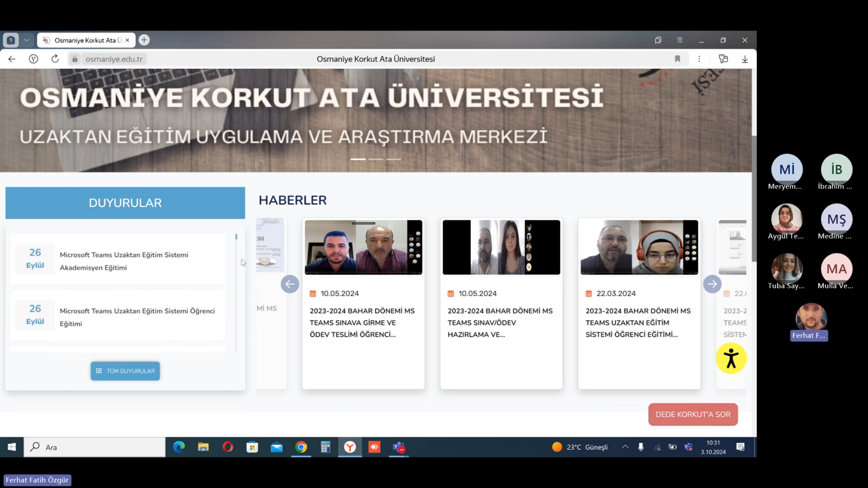Open the downloads arrow icon
Screen dimensions: 868x488
[745, 59]
